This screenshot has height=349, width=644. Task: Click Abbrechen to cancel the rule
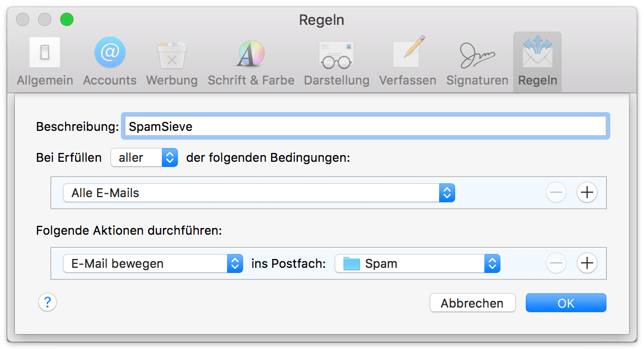472,303
